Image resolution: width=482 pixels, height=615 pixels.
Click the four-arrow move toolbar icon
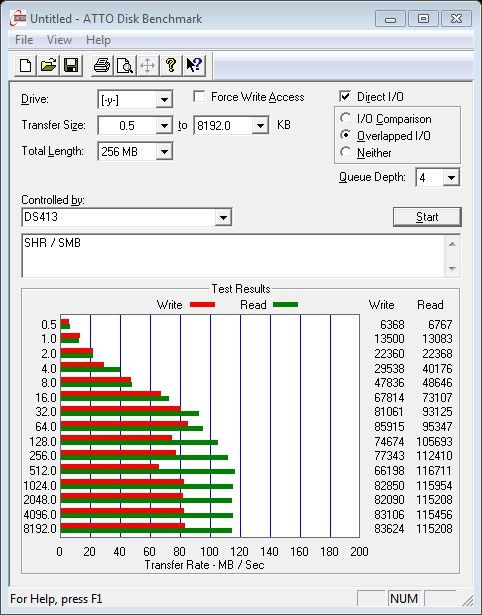pos(147,66)
